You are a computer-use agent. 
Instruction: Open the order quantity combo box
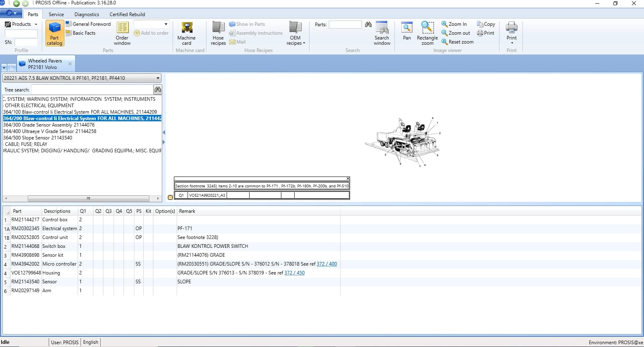click(x=151, y=24)
